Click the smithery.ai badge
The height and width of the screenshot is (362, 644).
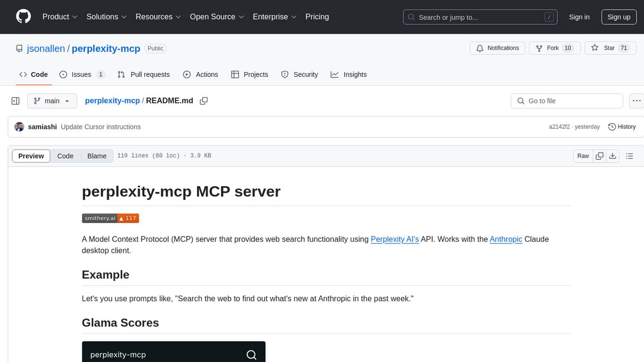point(110,218)
